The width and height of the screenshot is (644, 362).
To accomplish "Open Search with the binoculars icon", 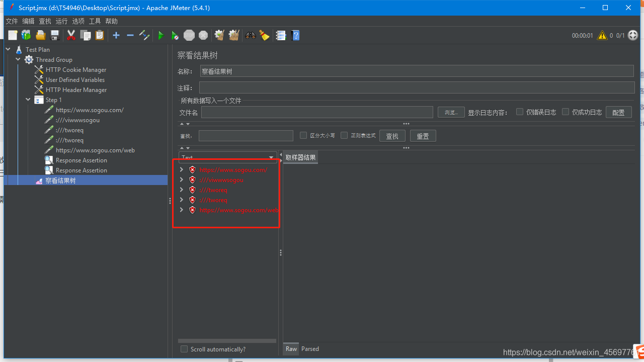I will click(x=250, y=35).
